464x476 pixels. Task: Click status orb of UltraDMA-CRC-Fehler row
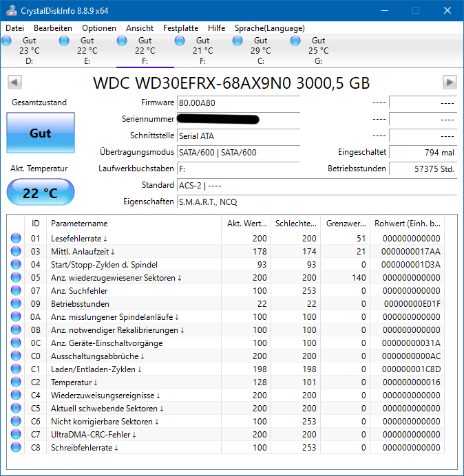click(16, 434)
